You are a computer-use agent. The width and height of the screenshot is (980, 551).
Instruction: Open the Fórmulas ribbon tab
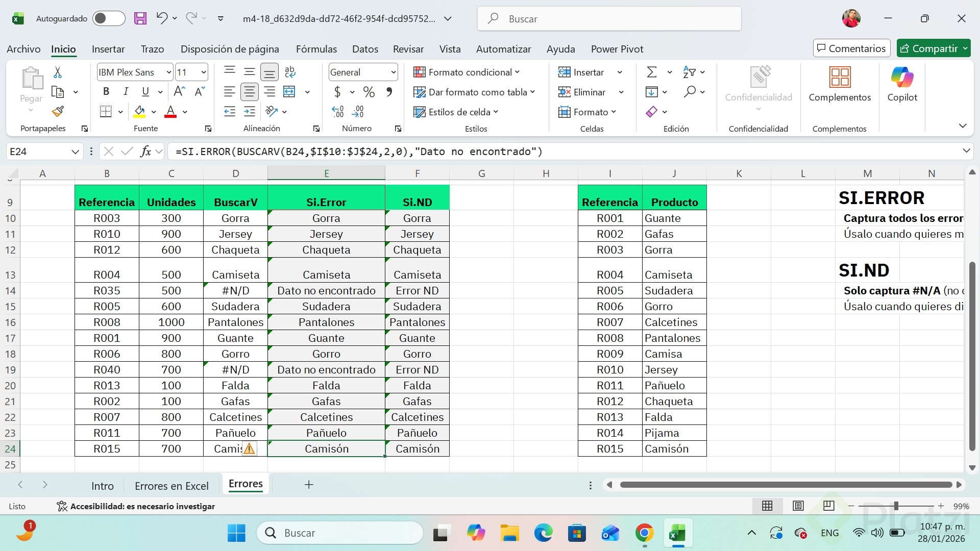pos(316,49)
